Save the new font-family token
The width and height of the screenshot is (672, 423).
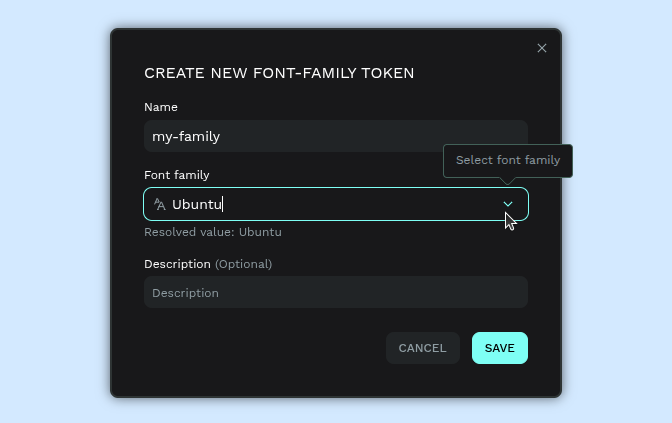499,348
